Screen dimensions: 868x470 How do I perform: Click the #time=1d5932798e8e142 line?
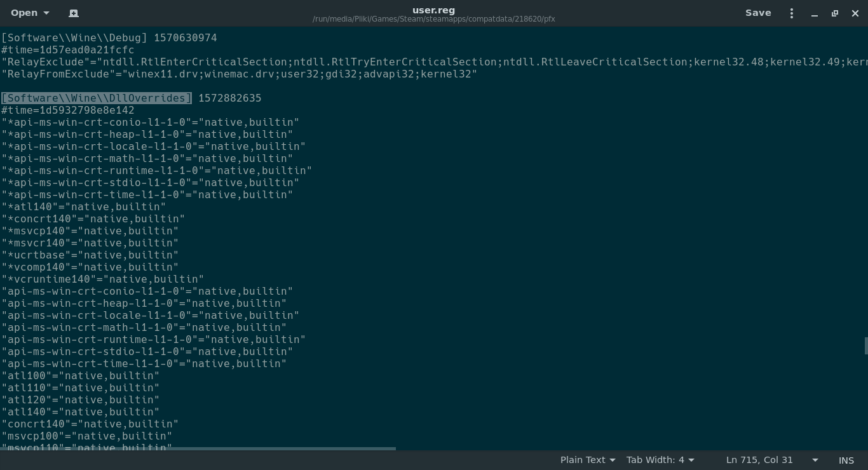[x=67, y=110]
